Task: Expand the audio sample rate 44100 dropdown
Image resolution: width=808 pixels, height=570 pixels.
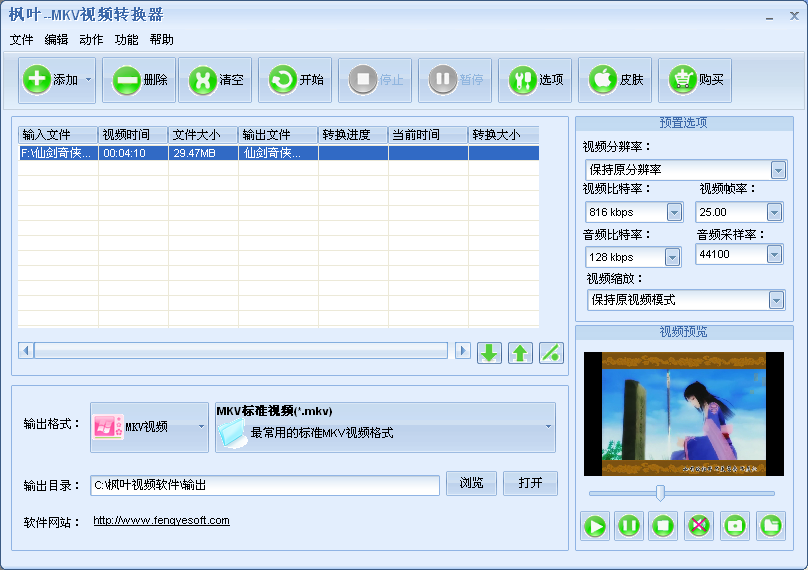Action: (774, 254)
